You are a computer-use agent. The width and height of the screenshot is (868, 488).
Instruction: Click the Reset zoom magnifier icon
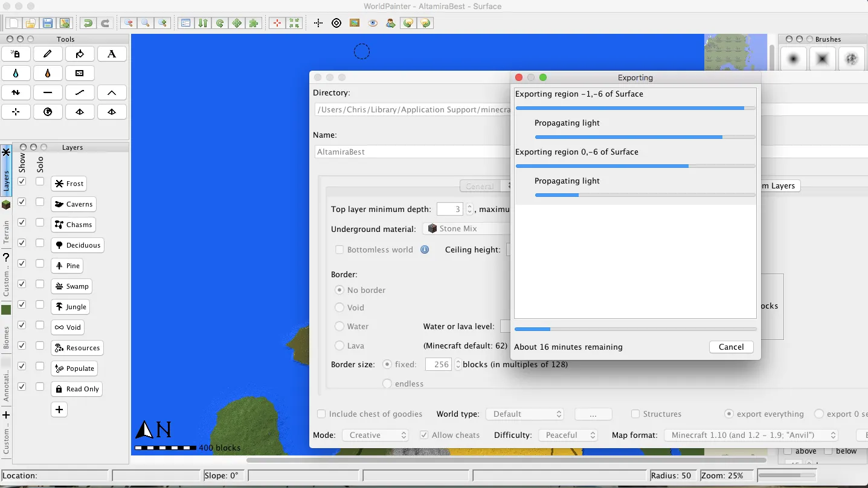tap(145, 23)
